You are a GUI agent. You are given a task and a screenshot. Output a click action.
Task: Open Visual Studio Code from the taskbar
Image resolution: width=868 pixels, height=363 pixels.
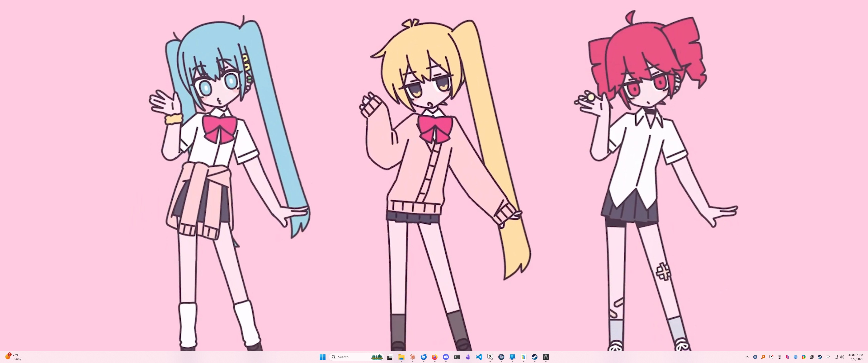(x=479, y=357)
